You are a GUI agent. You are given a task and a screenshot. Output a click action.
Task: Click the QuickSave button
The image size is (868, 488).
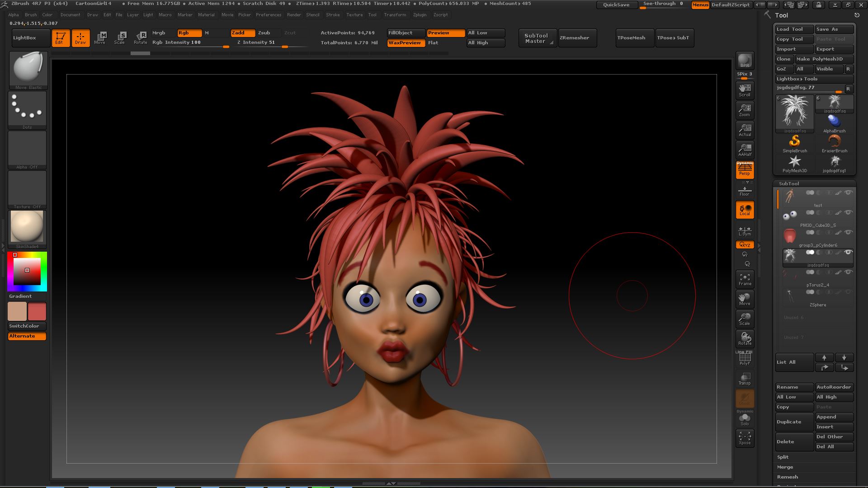pos(616,5)
